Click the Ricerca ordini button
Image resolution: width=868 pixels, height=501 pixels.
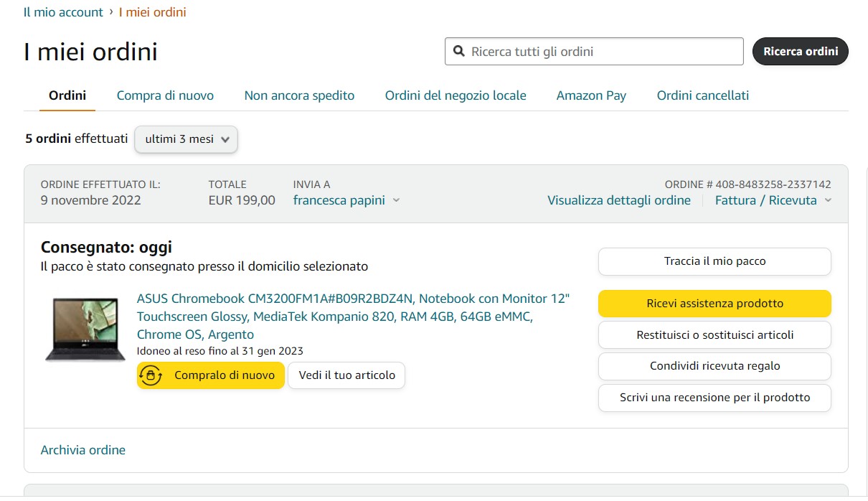click(801, 52)
